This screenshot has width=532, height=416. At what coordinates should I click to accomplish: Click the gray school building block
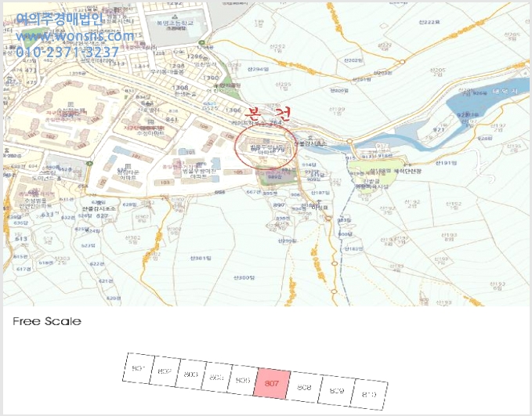point(175,27)
